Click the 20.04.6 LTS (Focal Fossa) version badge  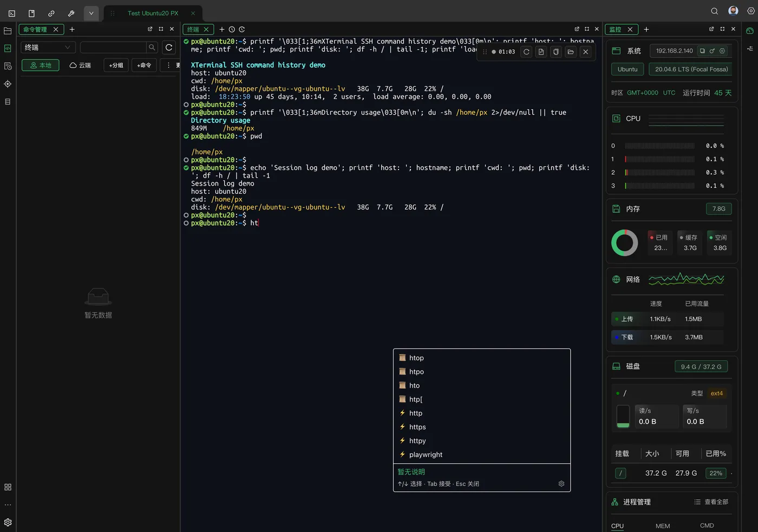pyautogui.click(x=691, y=69)
